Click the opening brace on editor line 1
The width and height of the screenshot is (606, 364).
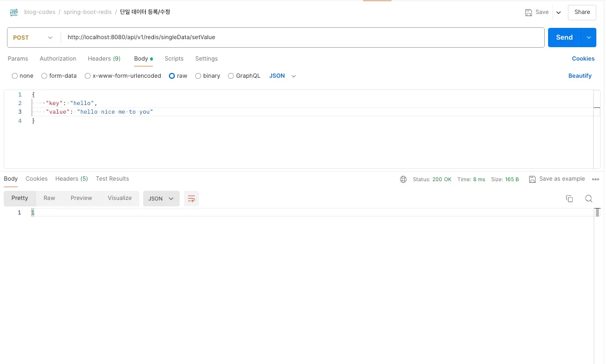33,95
